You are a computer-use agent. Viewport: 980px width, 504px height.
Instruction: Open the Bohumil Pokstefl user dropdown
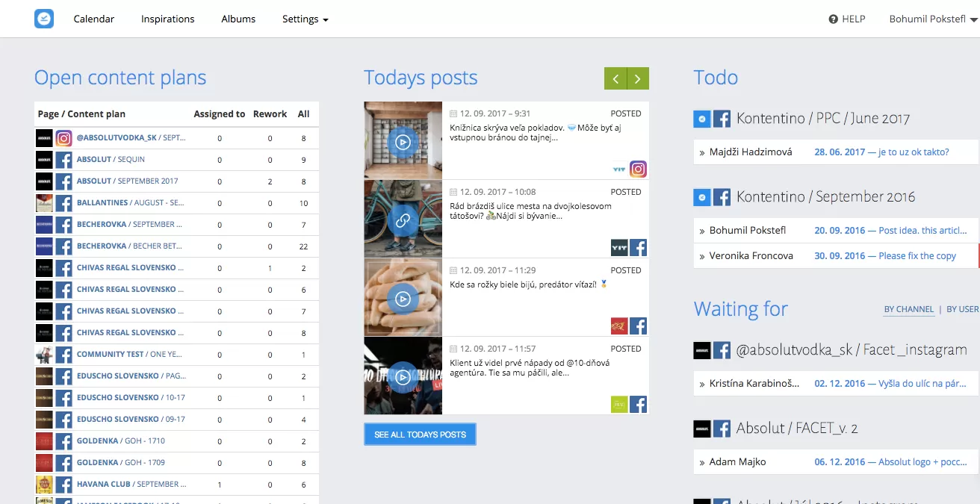(x=933, y=19)
